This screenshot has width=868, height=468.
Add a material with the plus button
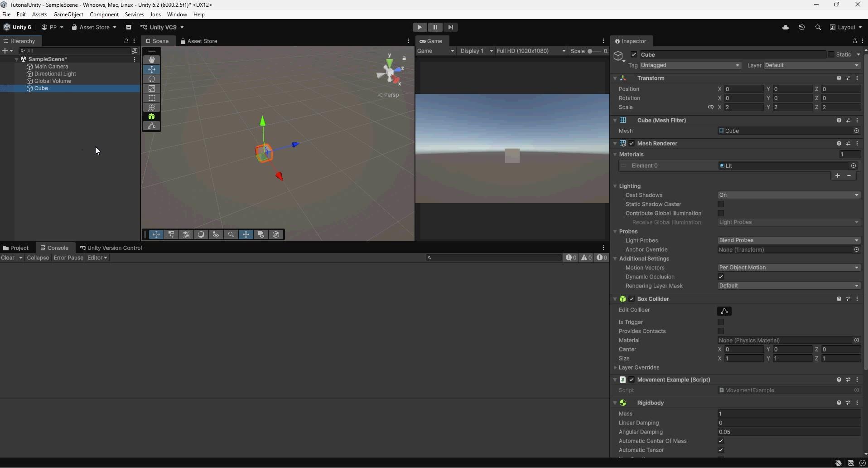pos(838,176)
